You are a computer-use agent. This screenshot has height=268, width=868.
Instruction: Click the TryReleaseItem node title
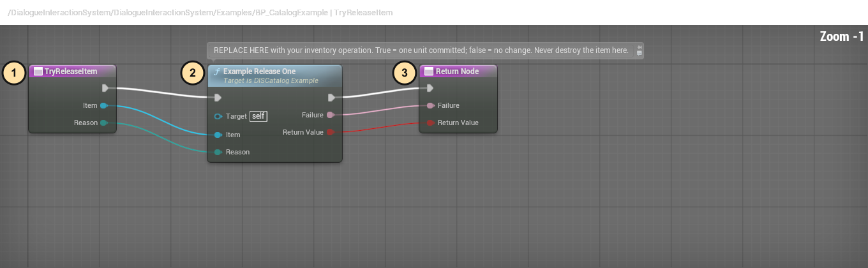click(71, 71)
